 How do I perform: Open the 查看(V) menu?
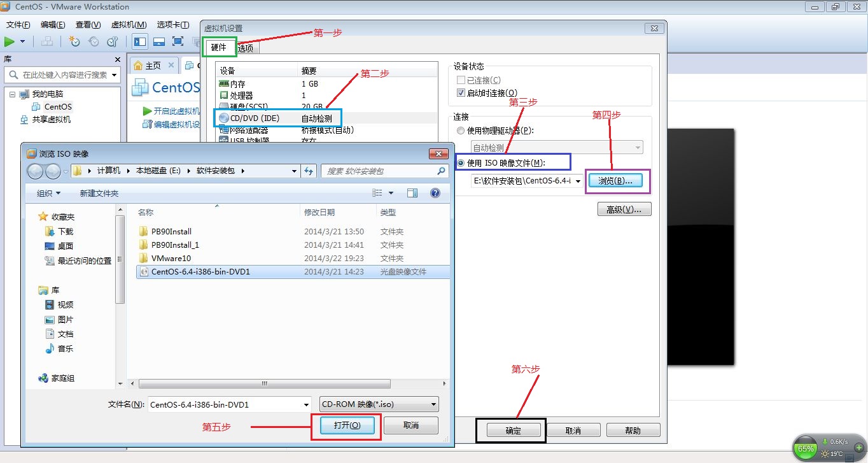pos(88,25)
